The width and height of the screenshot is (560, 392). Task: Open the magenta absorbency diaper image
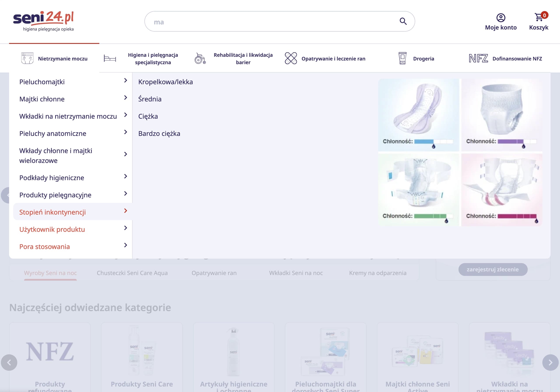pyautogui.click(x=502, y=190)
